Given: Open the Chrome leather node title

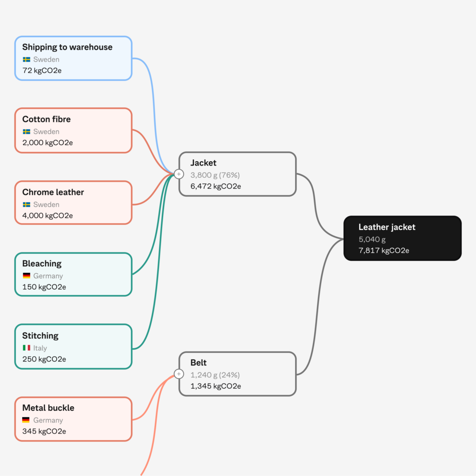Looking at the screenshot, I should (53, 192).
